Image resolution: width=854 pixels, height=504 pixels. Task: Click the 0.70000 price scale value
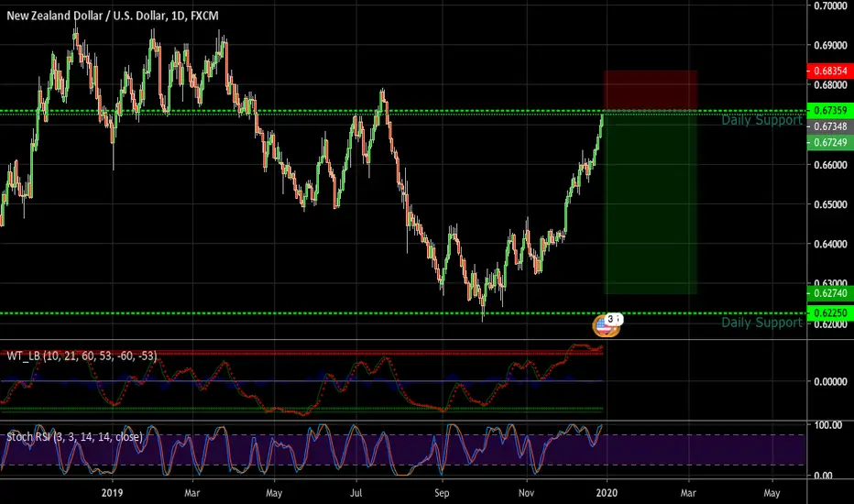tap(830, 6)
